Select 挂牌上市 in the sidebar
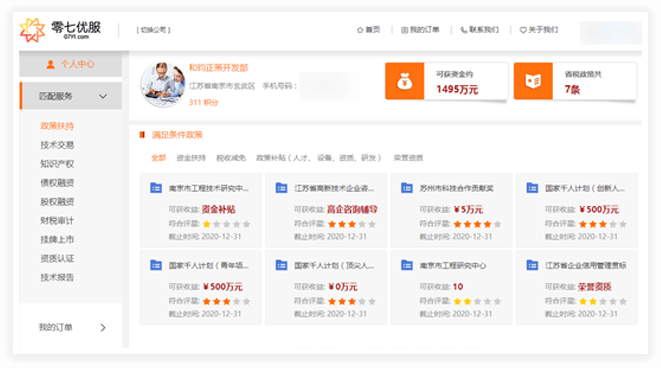Screen dimensions: 661x368 [57, 239]
